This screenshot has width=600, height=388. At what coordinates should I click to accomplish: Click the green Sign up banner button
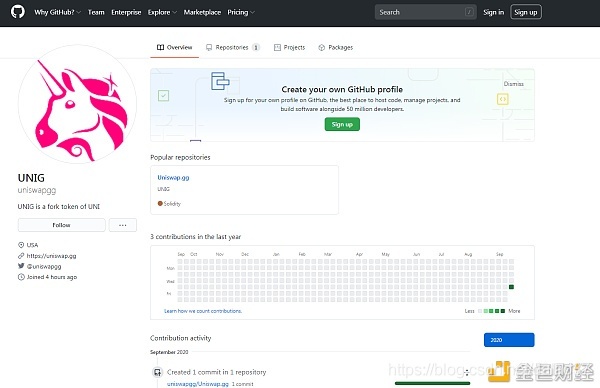point(342,124)
